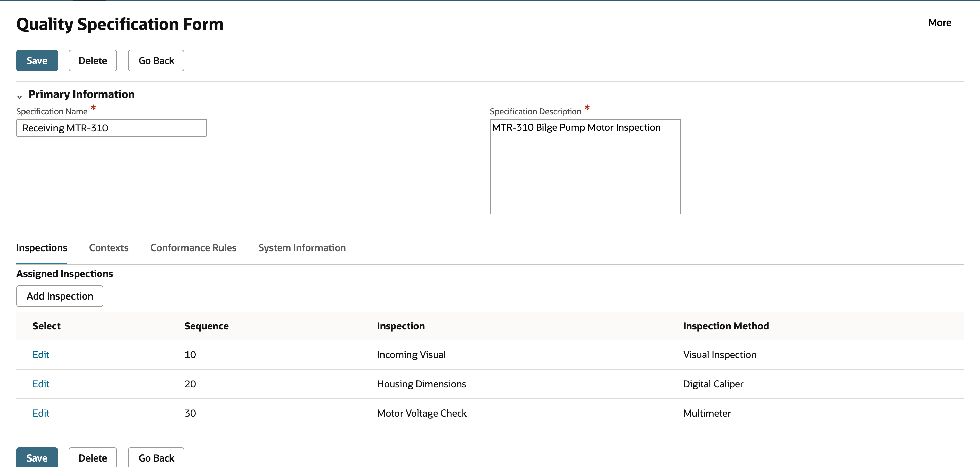Click the top Delete button
980x467 pixels.
(x=93, y=61)
